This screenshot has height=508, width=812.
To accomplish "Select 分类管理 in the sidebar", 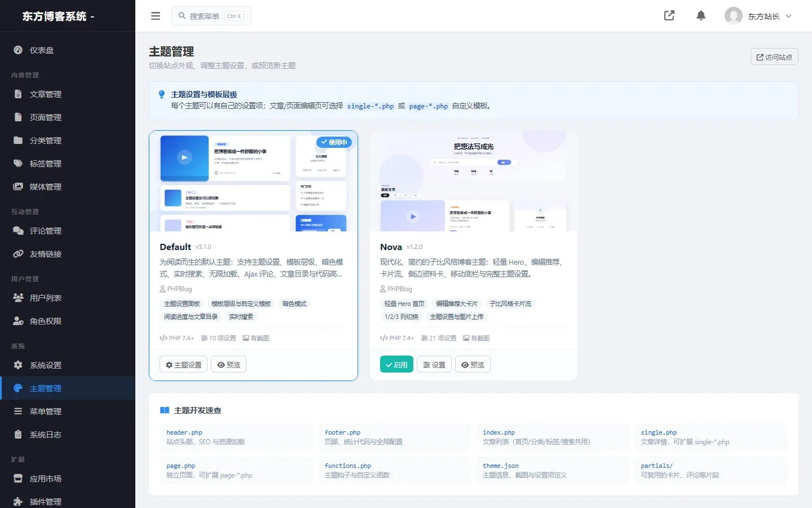I will click(x=68, y=141).
